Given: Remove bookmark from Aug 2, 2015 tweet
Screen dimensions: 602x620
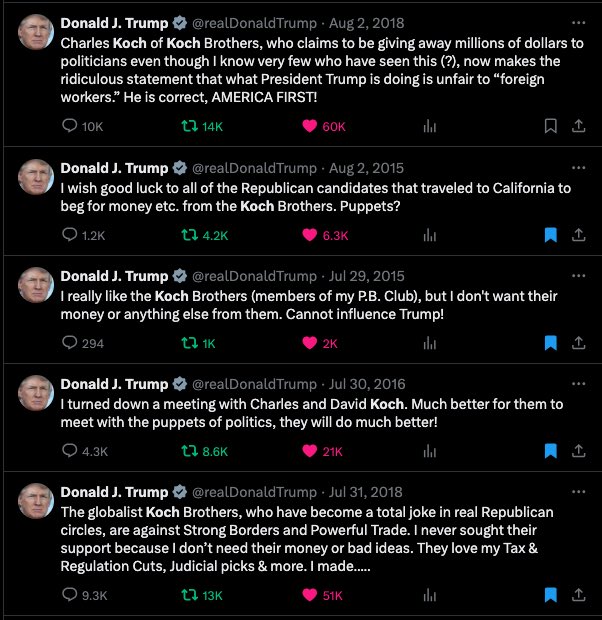Looking at the screenshot, I should point(549,235).
